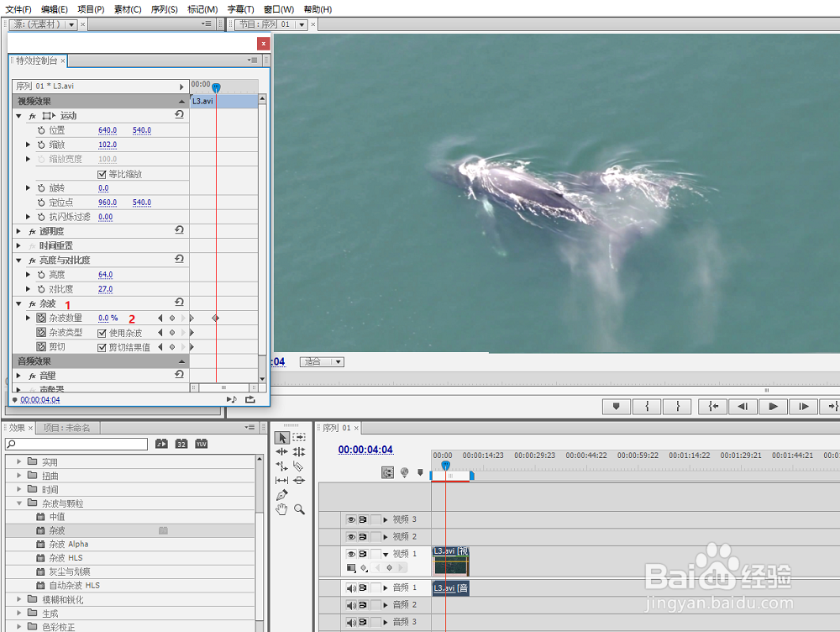840x632 pixels.
Task: Click the 亮度 value 64.0
Action: 106,275
